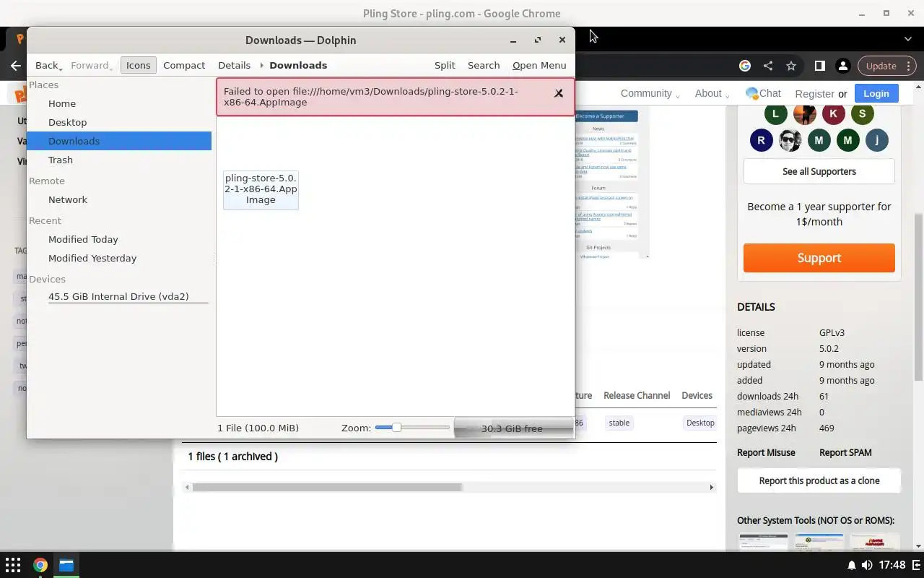The width and height of the screenshot is (924, 578).
Task: Open the Dolphin Open Menu
Action: [539, 65]
